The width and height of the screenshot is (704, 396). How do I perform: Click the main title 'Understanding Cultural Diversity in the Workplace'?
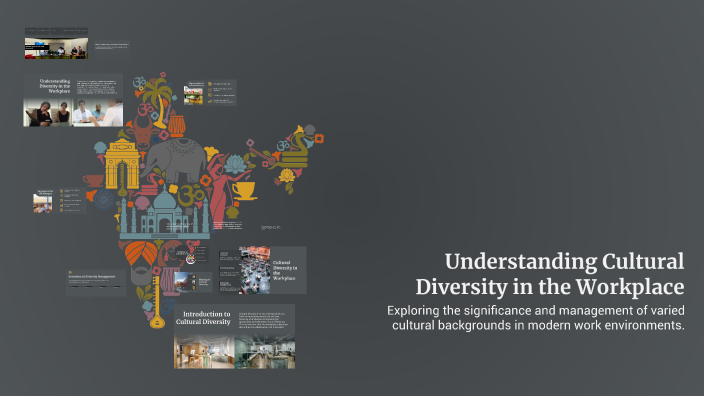(x=550, y=274)
